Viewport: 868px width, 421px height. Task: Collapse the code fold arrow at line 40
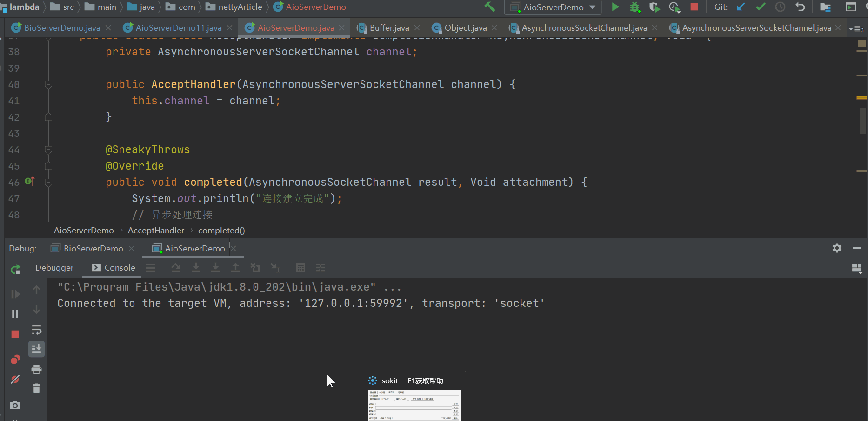[48, 84]
